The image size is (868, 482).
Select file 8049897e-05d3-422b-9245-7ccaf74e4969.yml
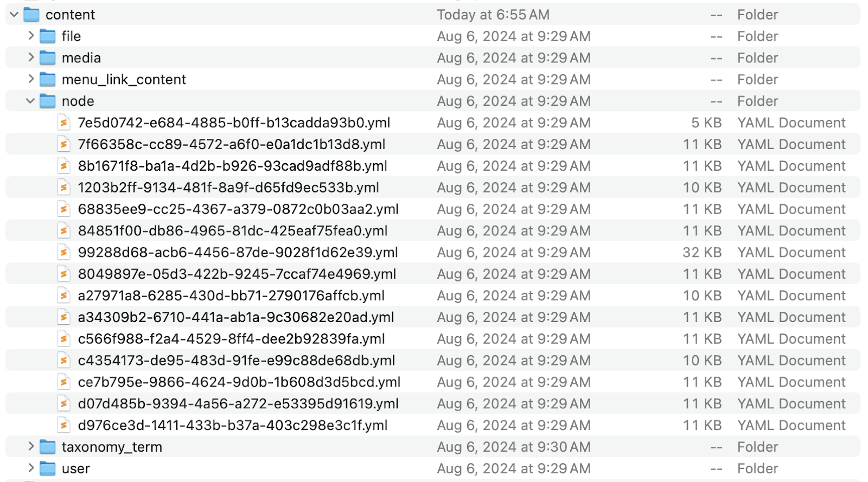[x=237, y=274]
